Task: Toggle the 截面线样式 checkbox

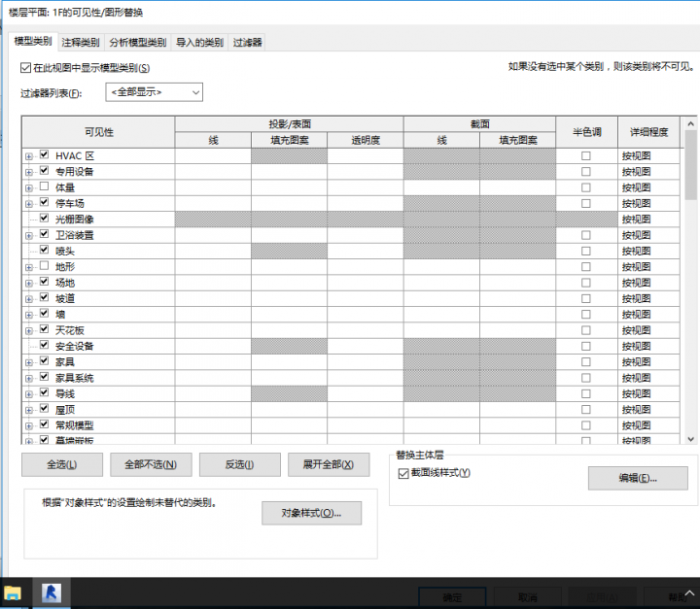Action: coord(404,473)
